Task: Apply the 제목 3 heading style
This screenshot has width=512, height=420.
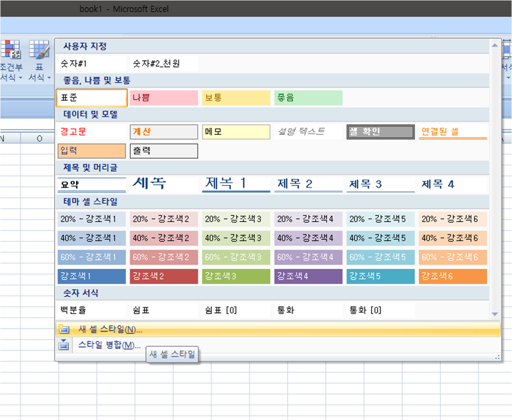Action: (380, 185)
